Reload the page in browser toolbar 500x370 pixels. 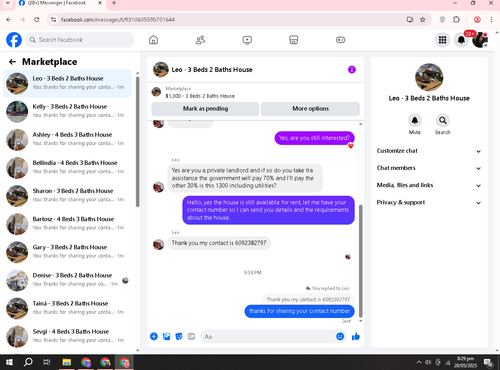(x=37, y=20)
